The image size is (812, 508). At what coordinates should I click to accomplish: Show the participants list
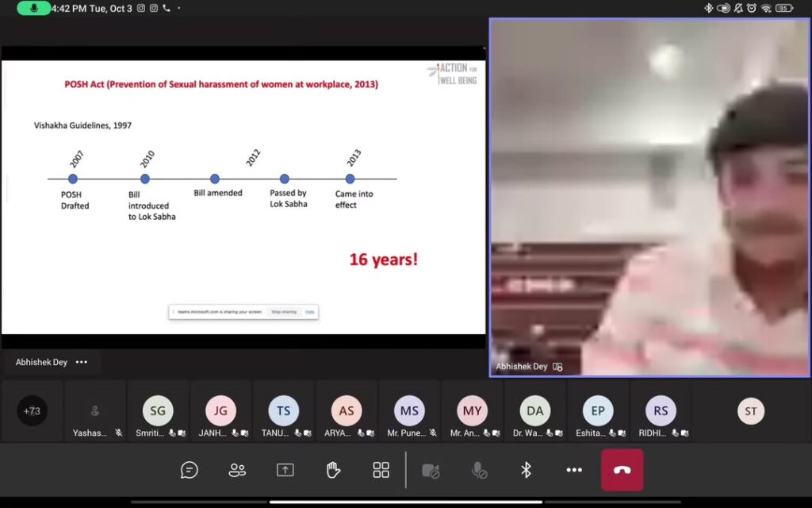tap(237, 470)
